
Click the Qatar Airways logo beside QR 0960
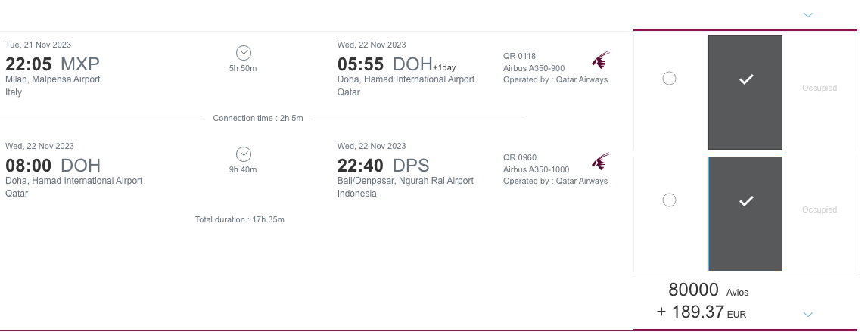click(x=601, y=161)
